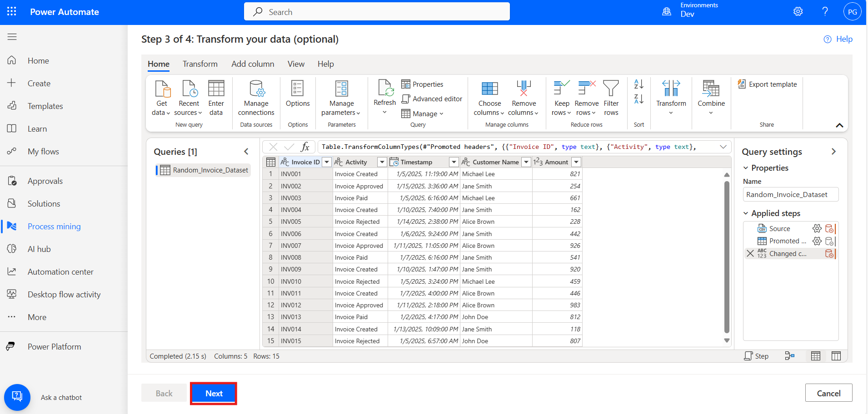Switch to schema view in the status bar

pos(836,356)
